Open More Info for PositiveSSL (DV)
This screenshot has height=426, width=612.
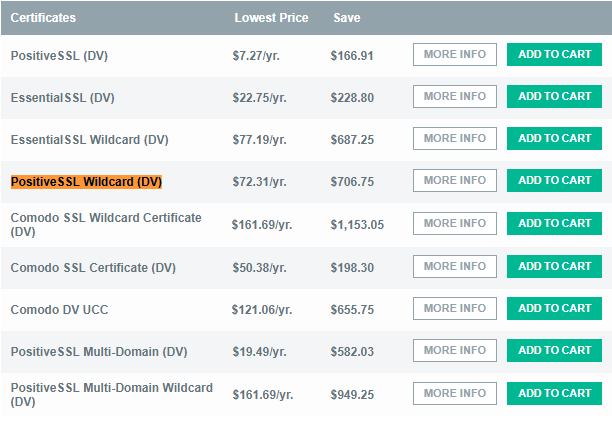[x=455, y=54]
